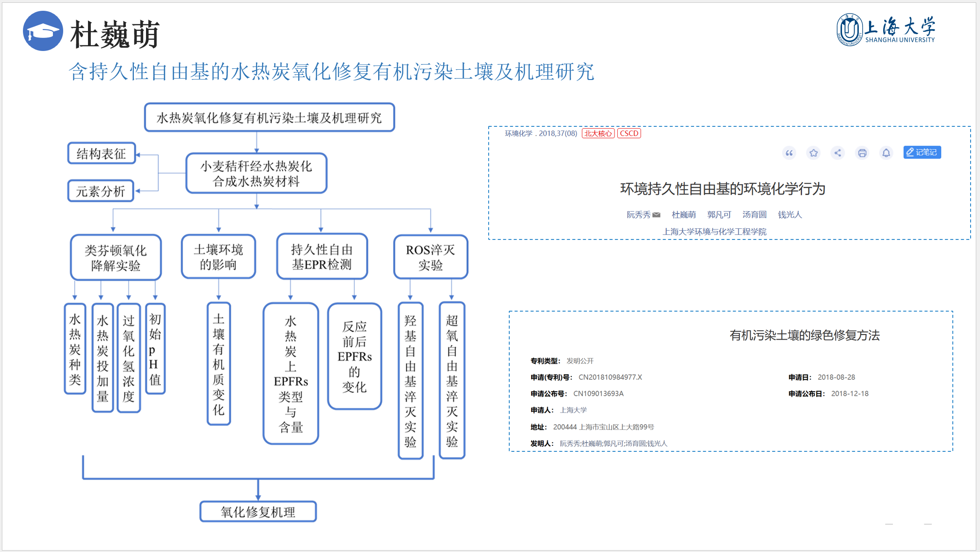Click the patent title 有机污染土壤的绿色修复方法

point(804,335)
